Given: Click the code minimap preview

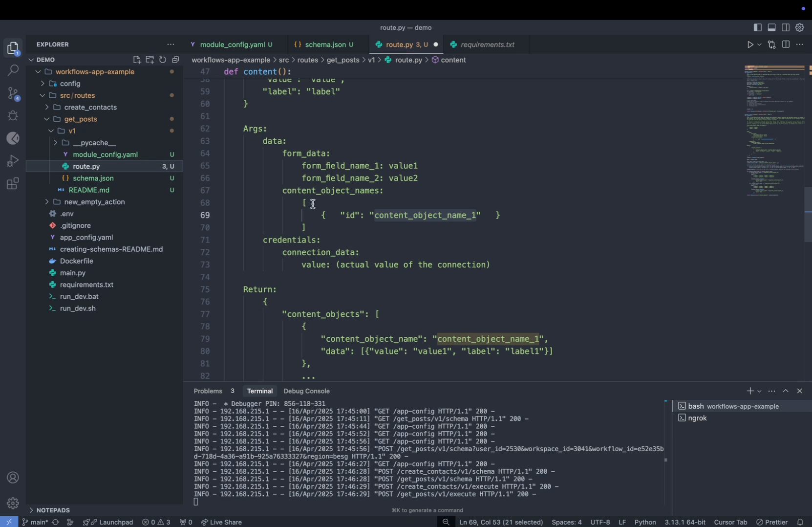Looking at the screenshot, I should 774,131.
